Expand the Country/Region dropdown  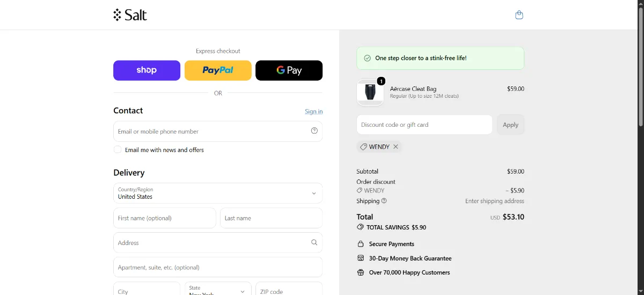coord(218,193)
